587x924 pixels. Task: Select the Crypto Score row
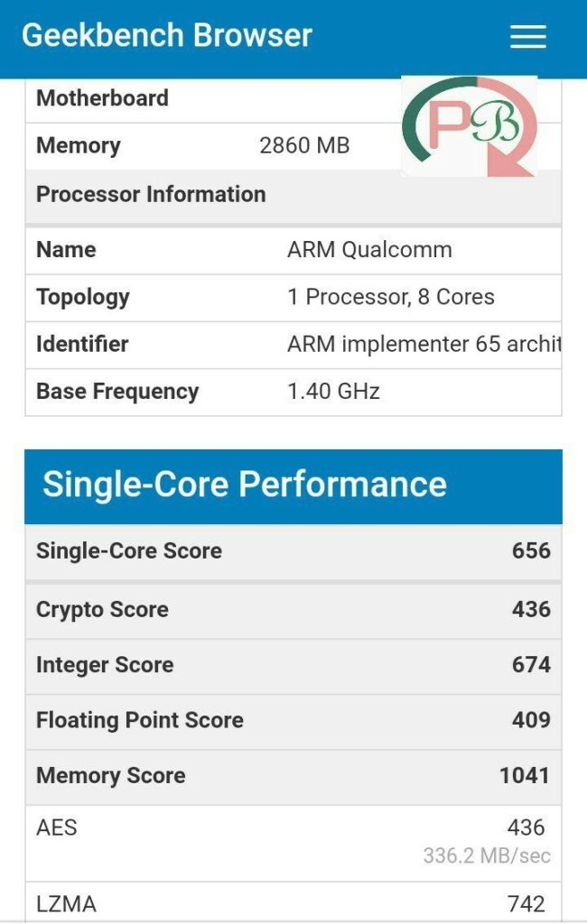293,610
